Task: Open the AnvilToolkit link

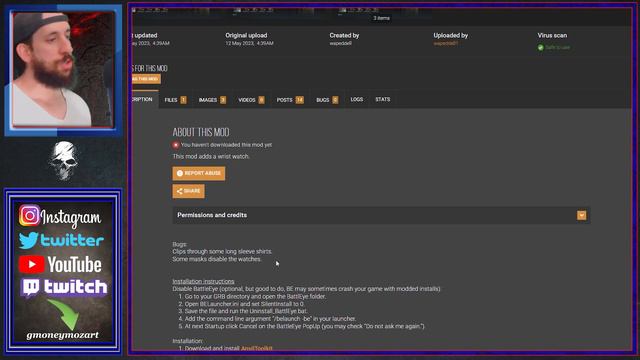Action: pyautogui.click(x=257, y=348)
